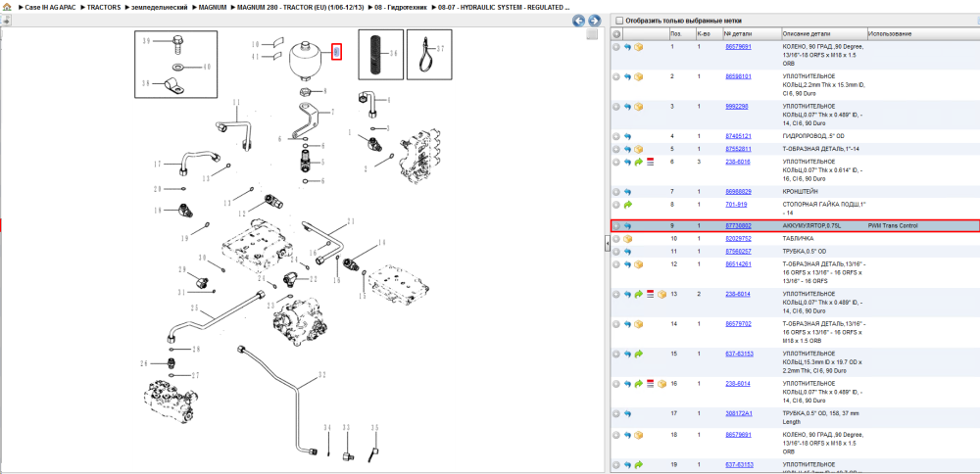Screen dimensions: 980x474
Task: Click plus icon for part 86988829
Action: pos(616,192)
